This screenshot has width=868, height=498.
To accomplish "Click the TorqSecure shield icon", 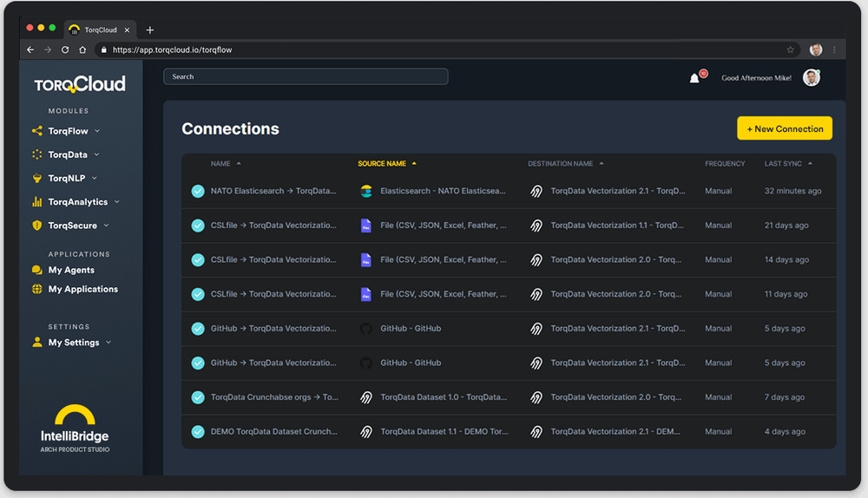I will pos(37,226).
